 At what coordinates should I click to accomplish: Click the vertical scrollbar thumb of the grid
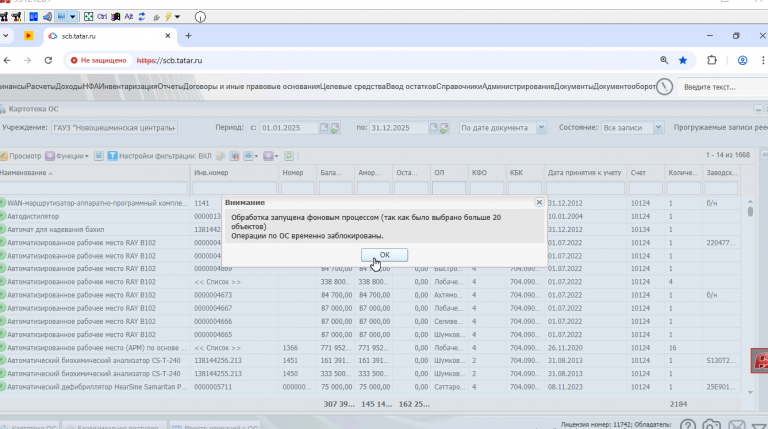(750, 212)
